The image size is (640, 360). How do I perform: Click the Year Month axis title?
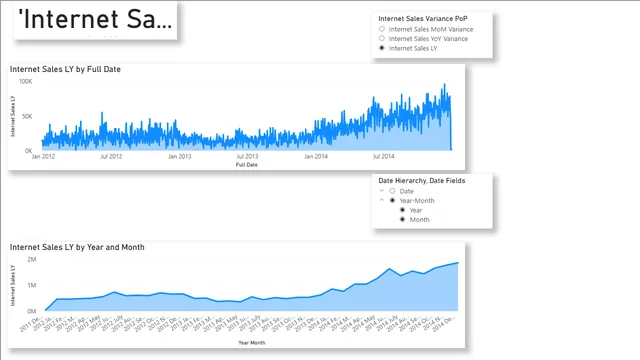pos(252,342)
